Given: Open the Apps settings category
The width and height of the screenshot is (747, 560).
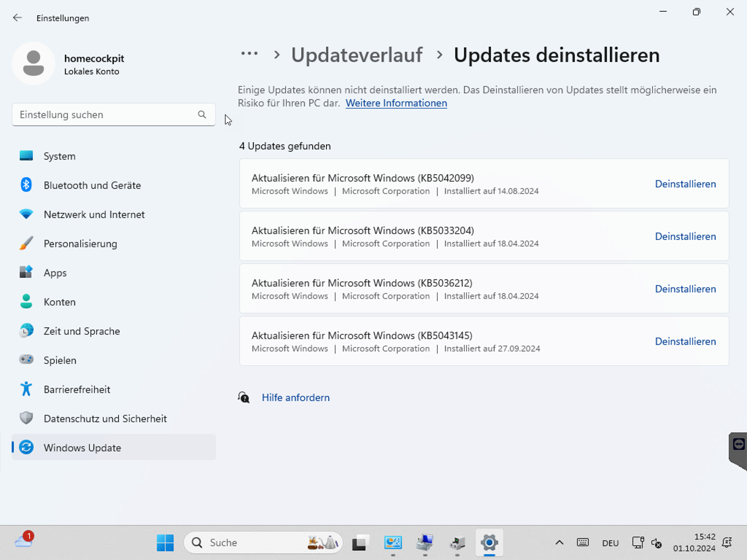Looking at the screenshot, I should (x=55, y=273).
